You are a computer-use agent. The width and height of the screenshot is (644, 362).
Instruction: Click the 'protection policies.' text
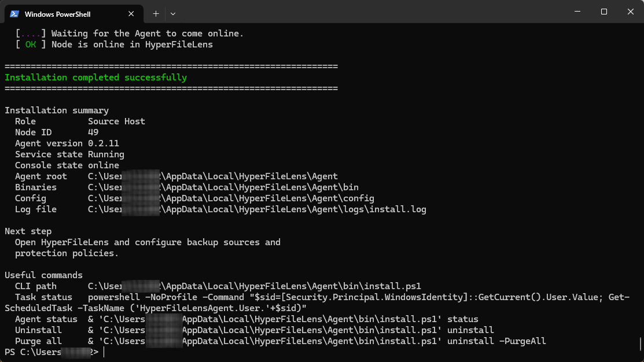click(67, 254)
